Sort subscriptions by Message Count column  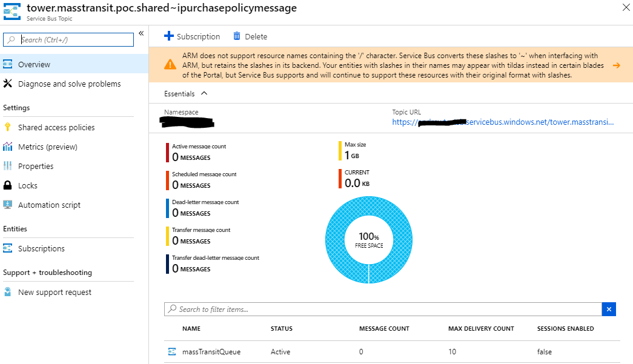(x=384, y=328)
